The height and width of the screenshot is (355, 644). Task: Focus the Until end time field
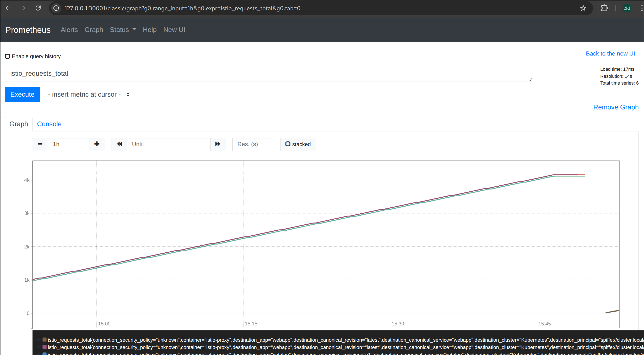click(x=169, y=144)
